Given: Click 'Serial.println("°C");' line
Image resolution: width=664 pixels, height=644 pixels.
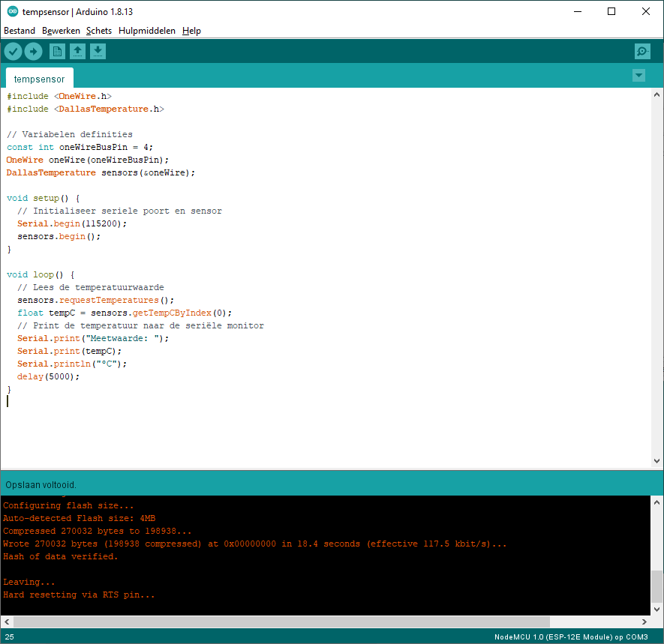Looking at the screenshot, I should 72,364.
